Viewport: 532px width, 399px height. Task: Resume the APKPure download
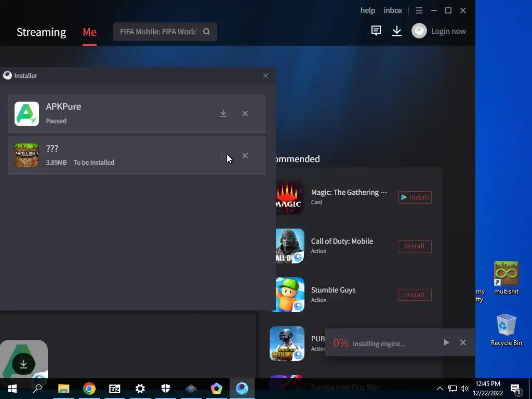pos(223,113)
